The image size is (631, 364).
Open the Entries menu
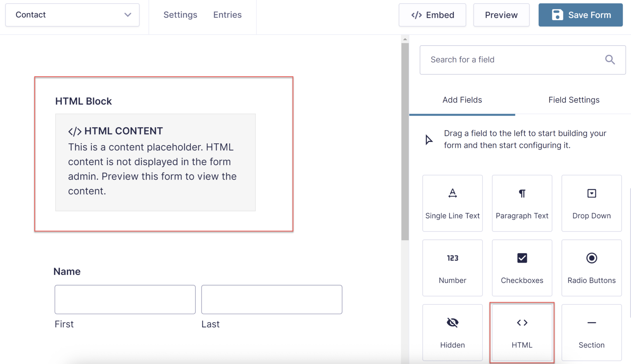[x=227, y=15]
